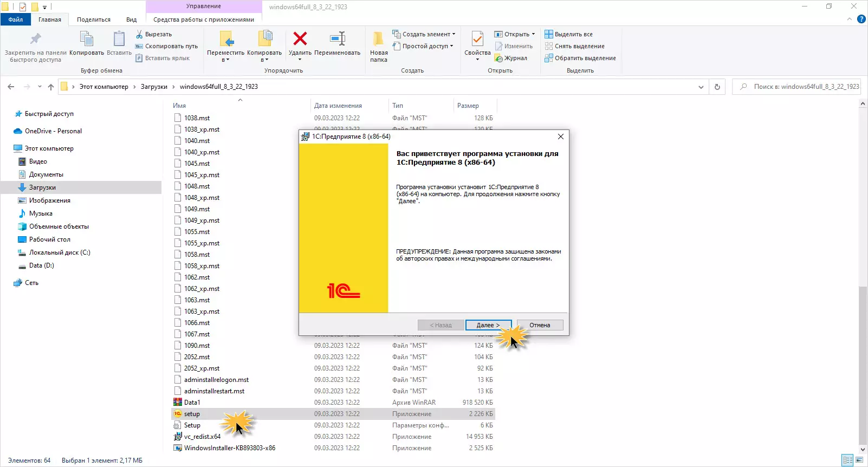Open Data (D:) drive in navigation pane
Image resolution: width=868 pixels, height=467 pixels.
pos(42,265)
